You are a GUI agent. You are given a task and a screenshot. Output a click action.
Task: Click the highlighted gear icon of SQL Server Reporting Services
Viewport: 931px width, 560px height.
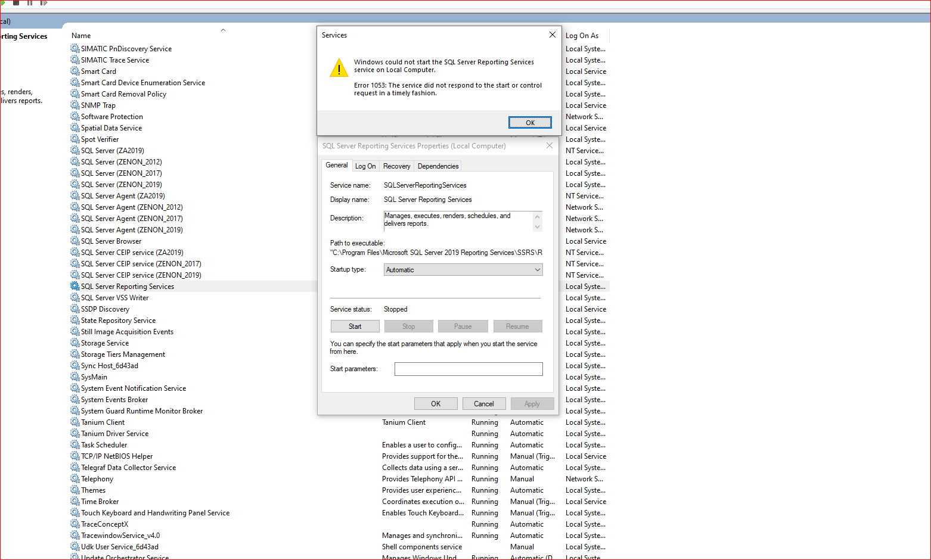click(x=75, y=286)
